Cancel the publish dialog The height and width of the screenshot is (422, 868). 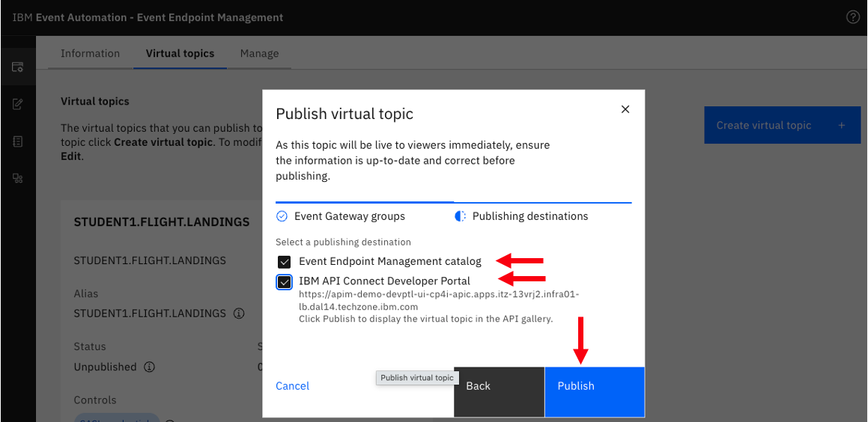click(x=292, y=386)
